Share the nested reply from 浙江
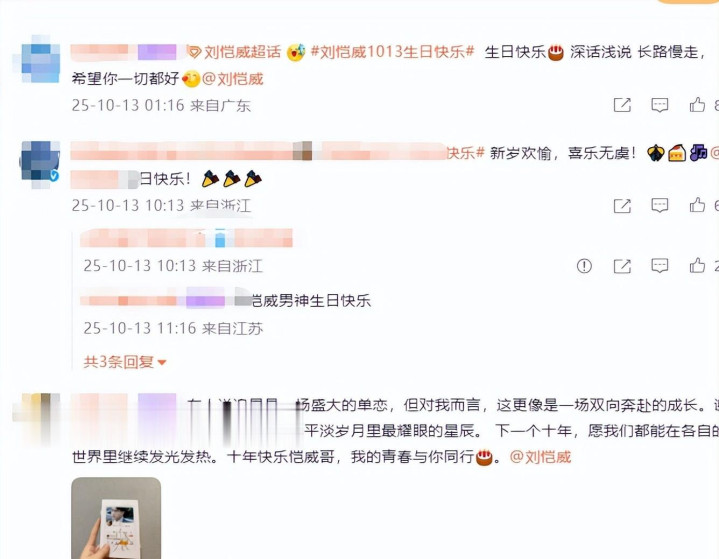Screen dimensions: 719x559 [622, 266]
